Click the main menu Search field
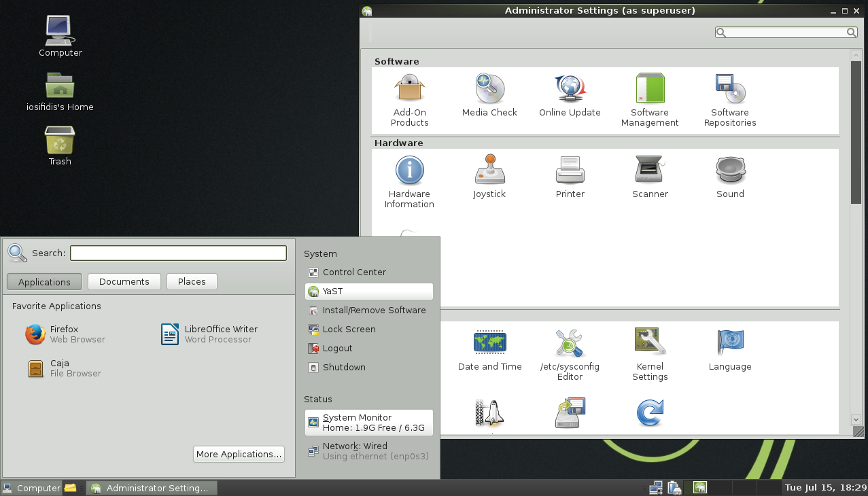This screenshot has width=868, height=496. pos(178,253)
